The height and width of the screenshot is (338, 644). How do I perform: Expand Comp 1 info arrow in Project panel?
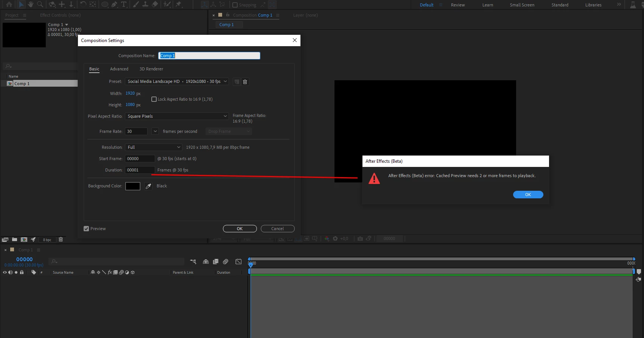pos(67,25)
